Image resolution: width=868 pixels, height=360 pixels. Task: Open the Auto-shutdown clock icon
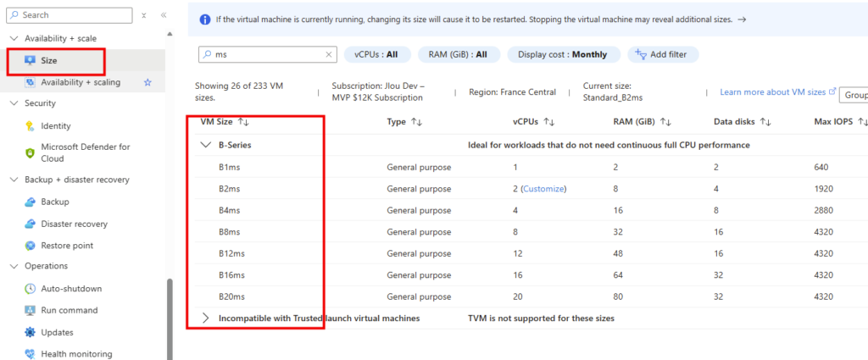click(x=31, y=289)
